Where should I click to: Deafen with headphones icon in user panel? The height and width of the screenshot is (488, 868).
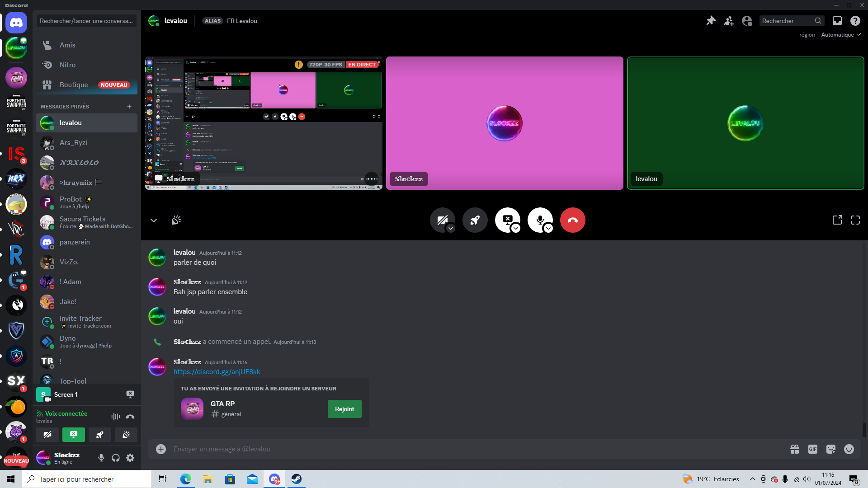(116, 458)
